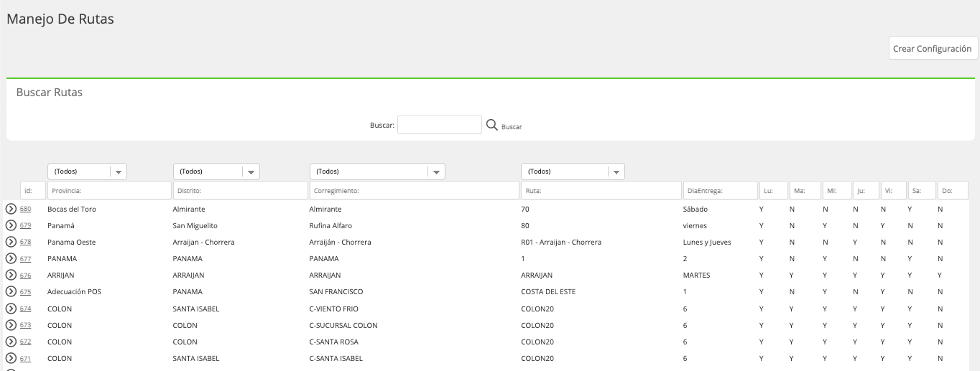This screenshot has height=371, width=980.
Task: Select the C-VIENTO FRIO cell
Action: pos(333,309)
